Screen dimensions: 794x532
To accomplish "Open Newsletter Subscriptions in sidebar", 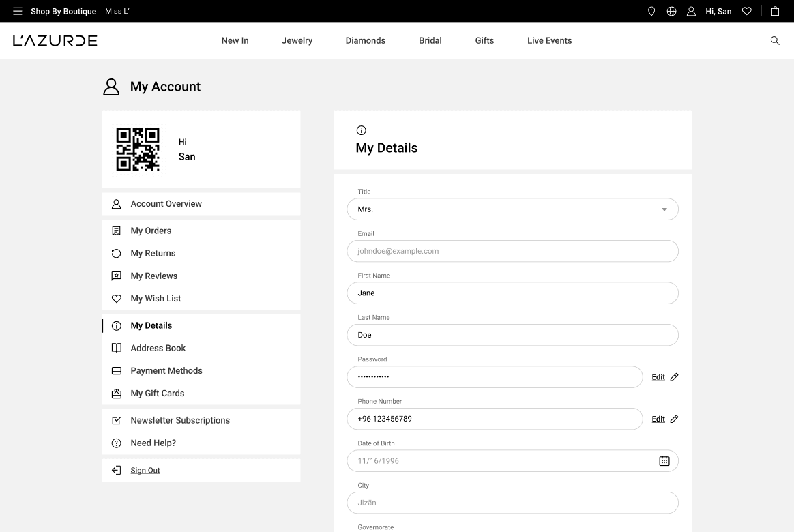I will click(x=180, y=421).
